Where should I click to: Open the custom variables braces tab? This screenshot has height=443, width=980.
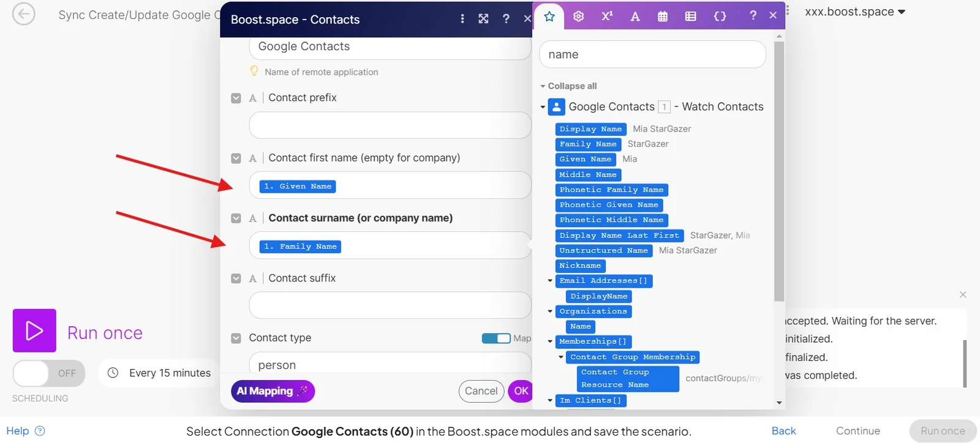coord(720,17)
